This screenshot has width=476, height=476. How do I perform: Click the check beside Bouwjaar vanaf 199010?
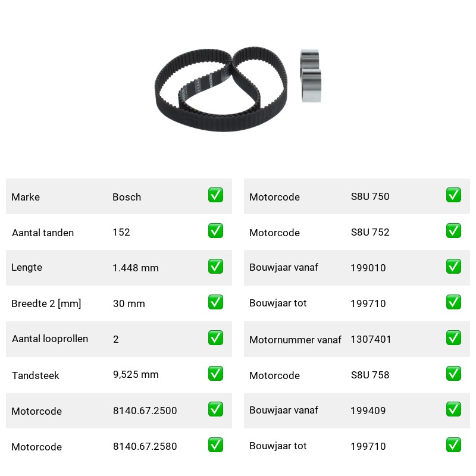coord(453,267)
